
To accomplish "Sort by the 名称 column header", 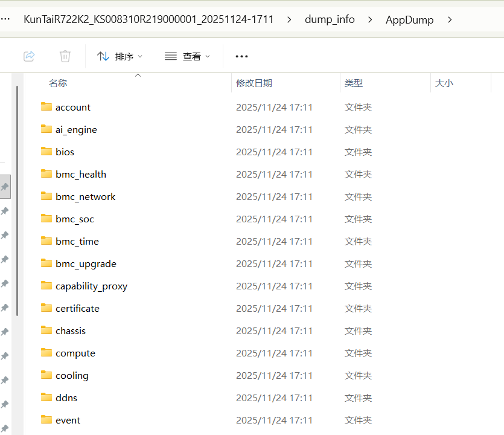I will tap(58, 83).
